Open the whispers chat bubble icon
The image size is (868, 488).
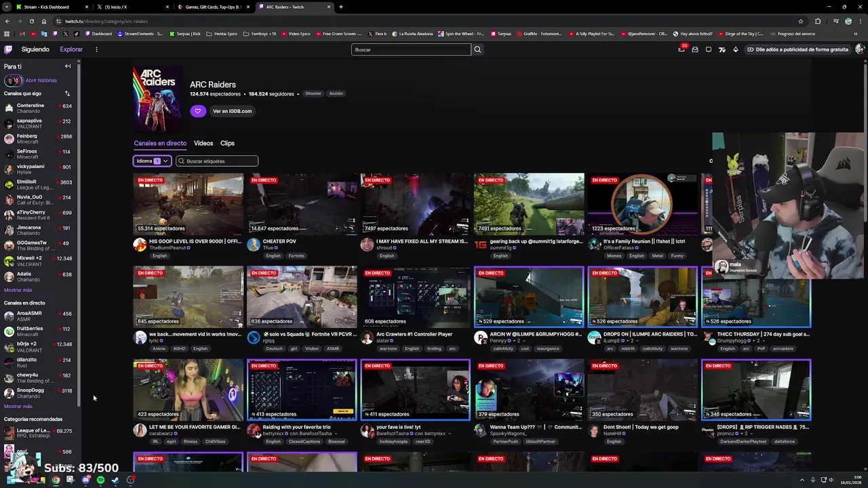tap(709, 49)
